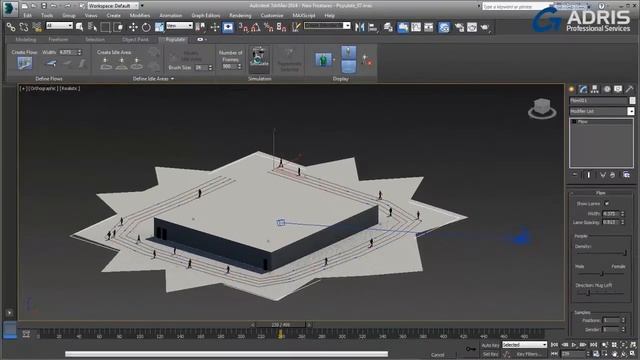Open the MAXScript menu
This screenshot has width=640, height=360.
[x=304, y=16]
